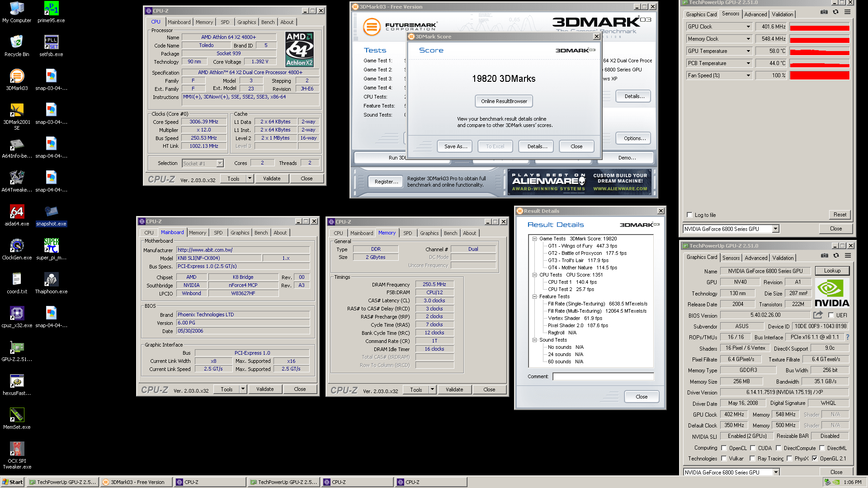Screen dimensions: 868x488
Task: Click Save As... in 3DMark Score dialog
Action: 456,146
